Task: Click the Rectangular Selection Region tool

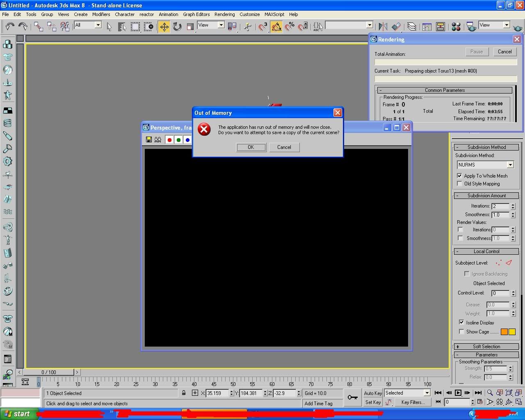Action: (x=135, y=27)
